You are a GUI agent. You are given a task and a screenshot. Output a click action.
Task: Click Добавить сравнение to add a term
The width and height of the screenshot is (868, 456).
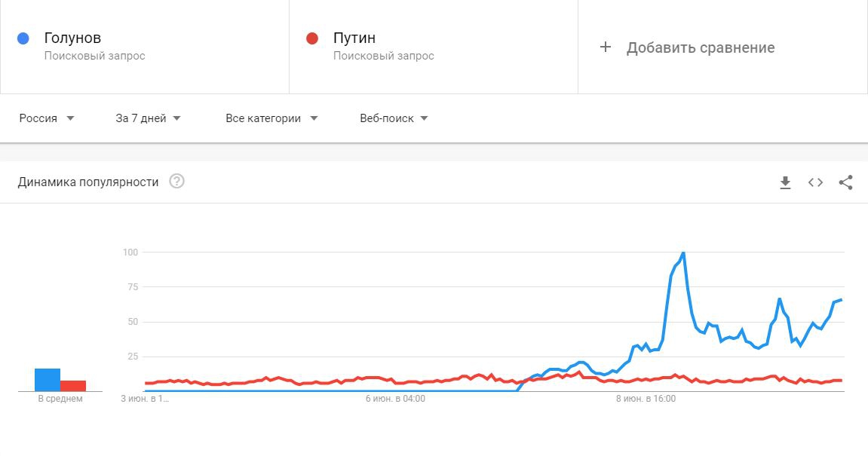[x=700, y=47]
